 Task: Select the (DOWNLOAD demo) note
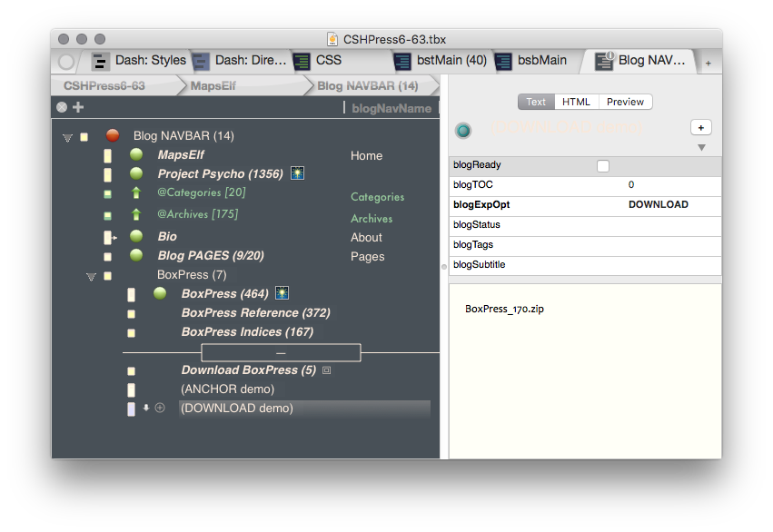237,408
